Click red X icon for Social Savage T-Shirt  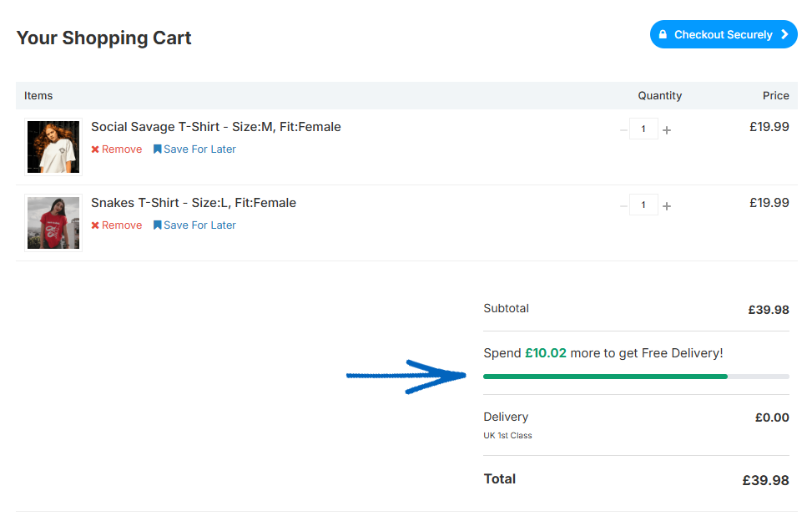[95, 149]
